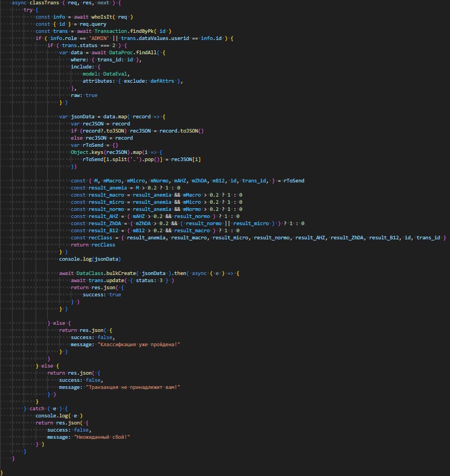Click the classTrans function name
The width and height of the screenshot is (450, 476).
click(44, 3)
